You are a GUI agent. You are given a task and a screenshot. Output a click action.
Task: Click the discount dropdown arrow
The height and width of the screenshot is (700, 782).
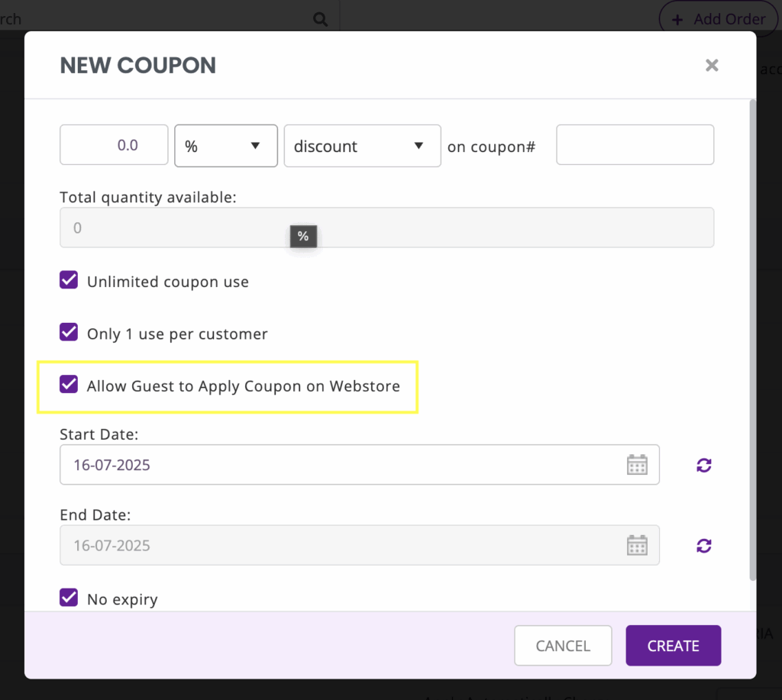click(x=418, y=146)
